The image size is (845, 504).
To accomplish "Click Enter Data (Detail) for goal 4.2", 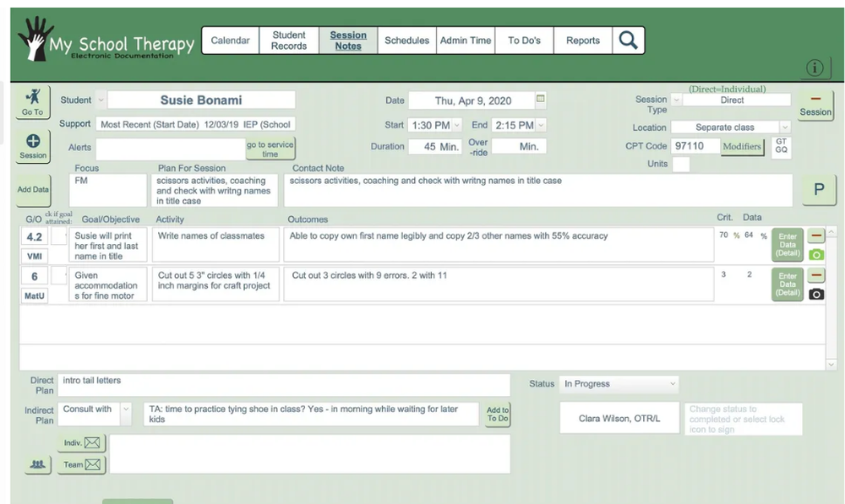I will pos(788,245).
